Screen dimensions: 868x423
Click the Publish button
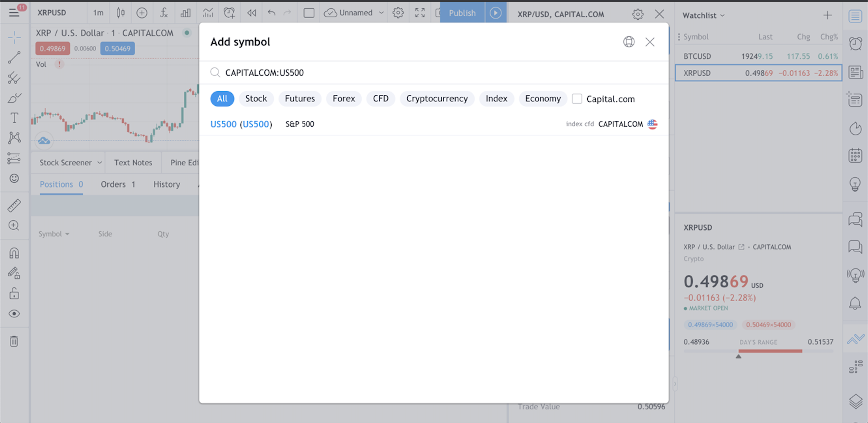click(462, 13)
